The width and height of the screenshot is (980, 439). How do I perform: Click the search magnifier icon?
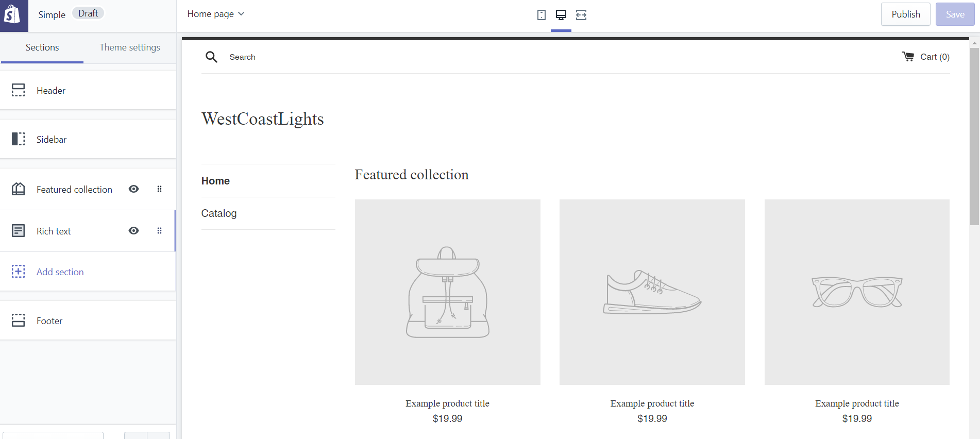211,57
